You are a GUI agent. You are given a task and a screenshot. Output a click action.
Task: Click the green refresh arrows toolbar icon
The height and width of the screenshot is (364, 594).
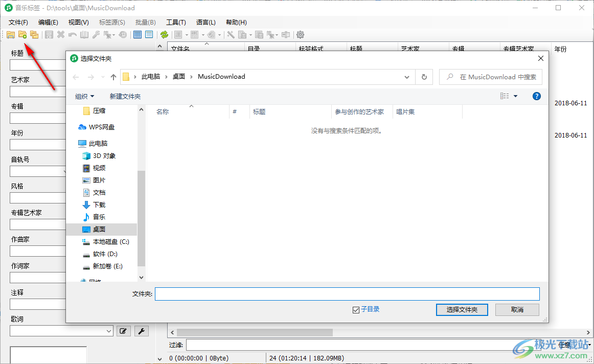(165, 35)
